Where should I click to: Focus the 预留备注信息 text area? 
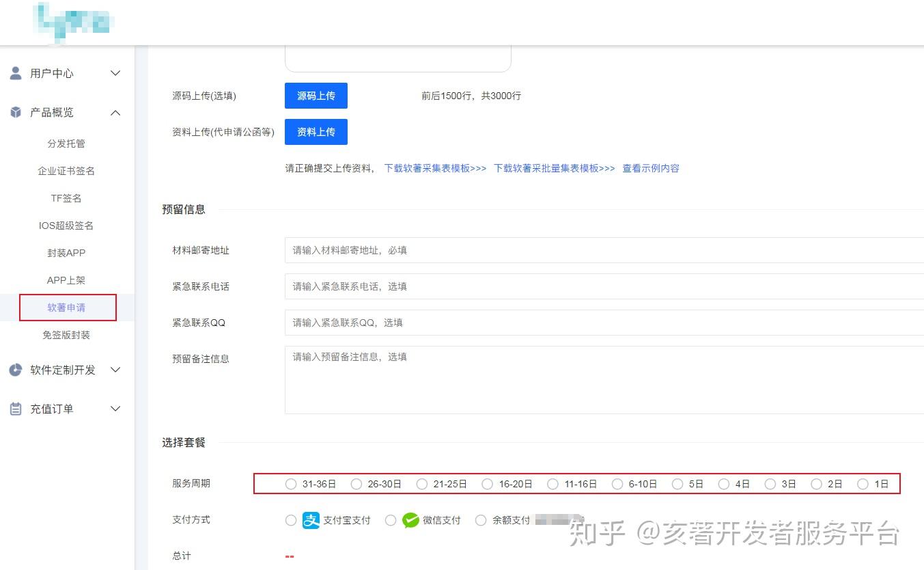(x=604, y=380)
